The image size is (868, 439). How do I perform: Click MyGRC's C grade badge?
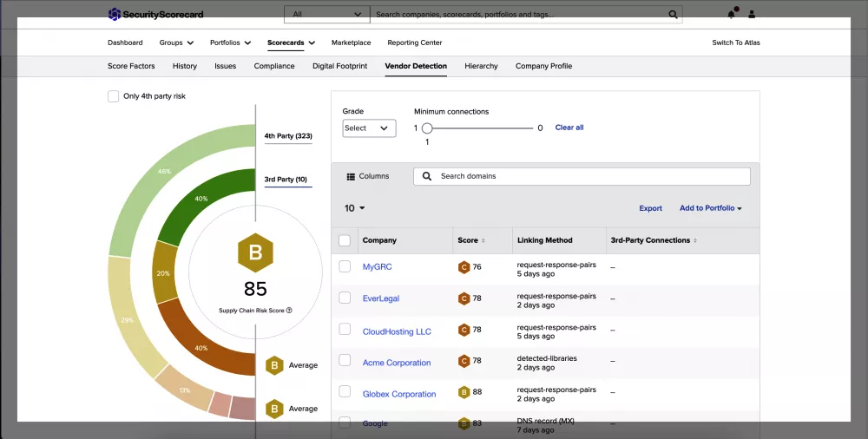pos(464,267)
